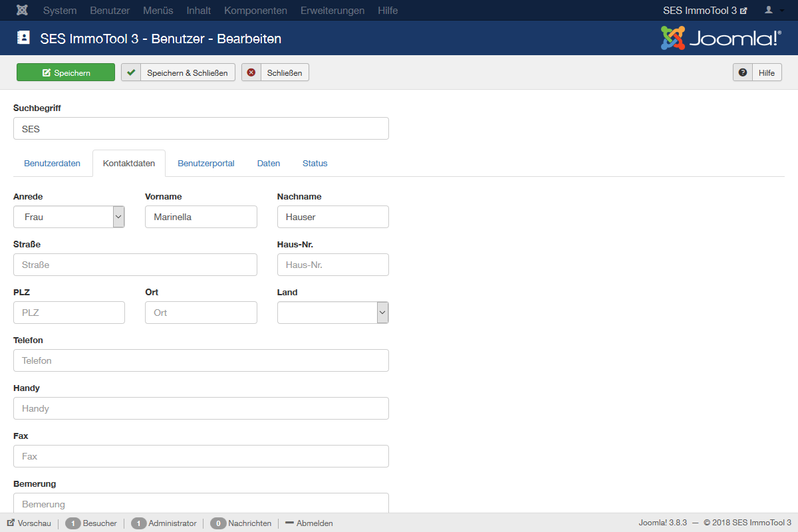Switch to the Benutzerdaten tab
The width and height of the screenshot is (798, 532).
pyautogui.click(x=52, y=164)
